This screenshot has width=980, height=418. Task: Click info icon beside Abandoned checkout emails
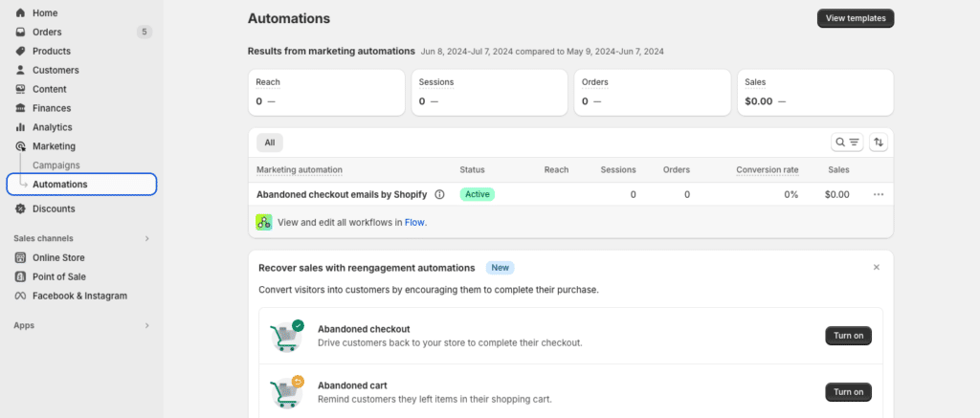click(x=439, y=194)
